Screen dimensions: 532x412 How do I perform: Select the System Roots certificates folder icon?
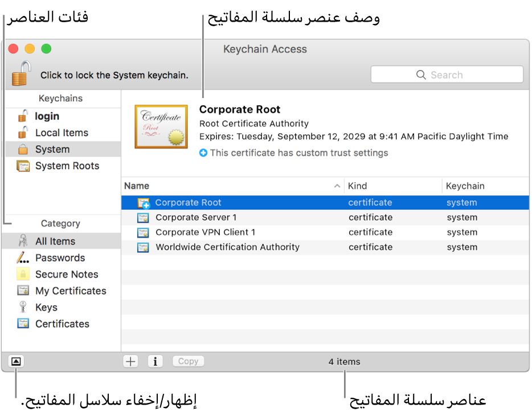click(x=23, y=166)
